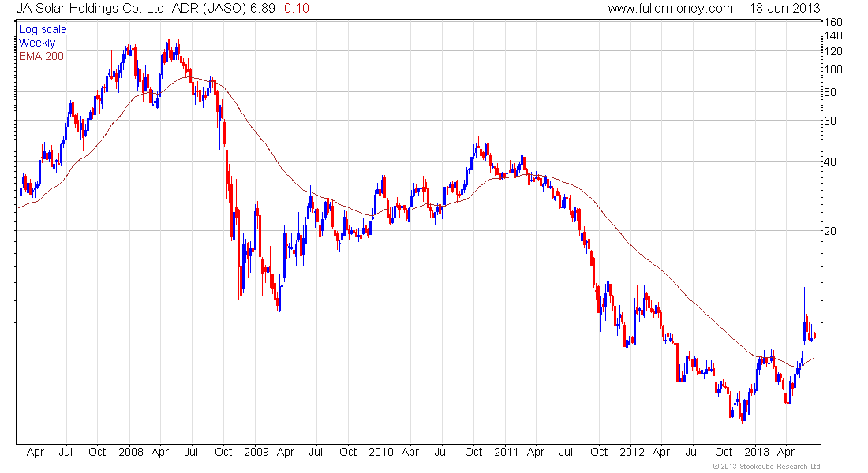Click the 100 price axis label
Viewport: 868px width, 473px height.
(833, 69)
